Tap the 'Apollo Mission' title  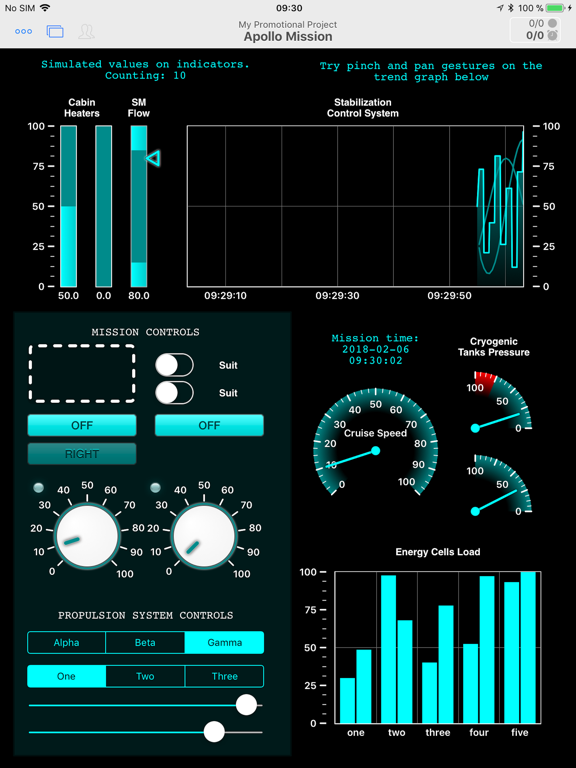(x=288, y=37)
